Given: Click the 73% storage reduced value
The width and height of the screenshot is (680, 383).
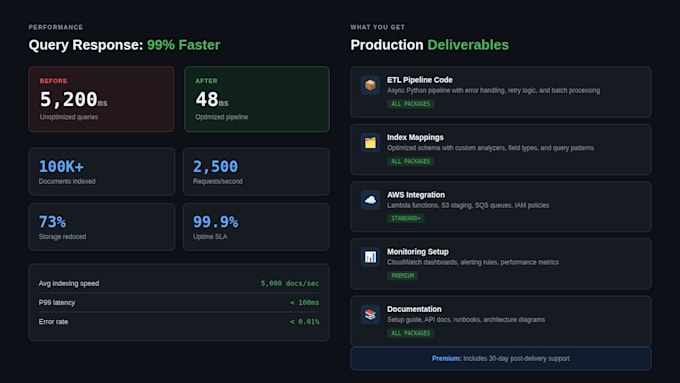Looking at the screenshot, I should pos(52,222).
